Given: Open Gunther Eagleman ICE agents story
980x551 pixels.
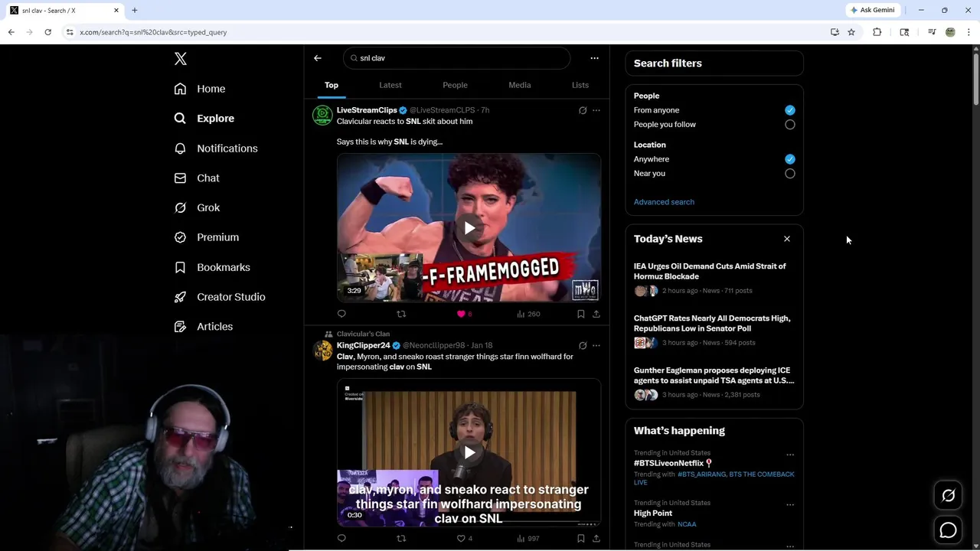Looking at the screenshot, I should point(714,383).
